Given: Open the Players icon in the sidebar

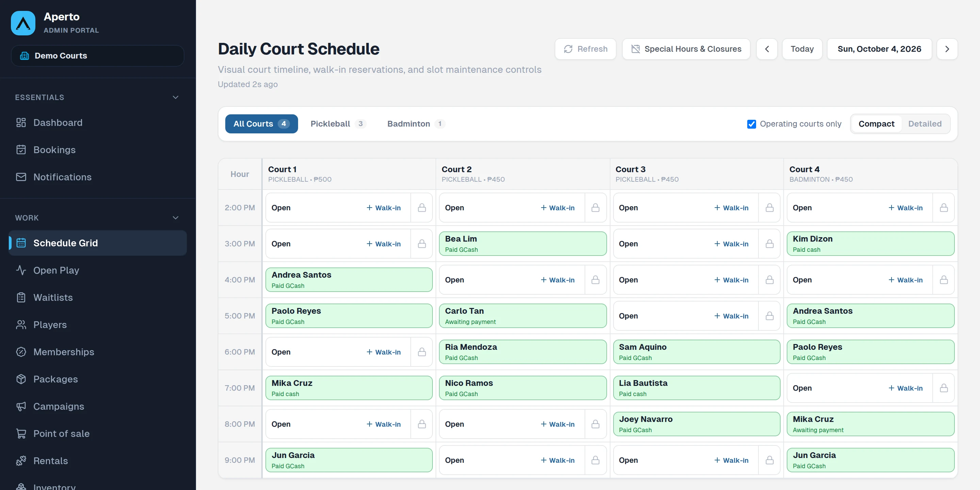Looking at the screenshot, I should tap(21, 325).
